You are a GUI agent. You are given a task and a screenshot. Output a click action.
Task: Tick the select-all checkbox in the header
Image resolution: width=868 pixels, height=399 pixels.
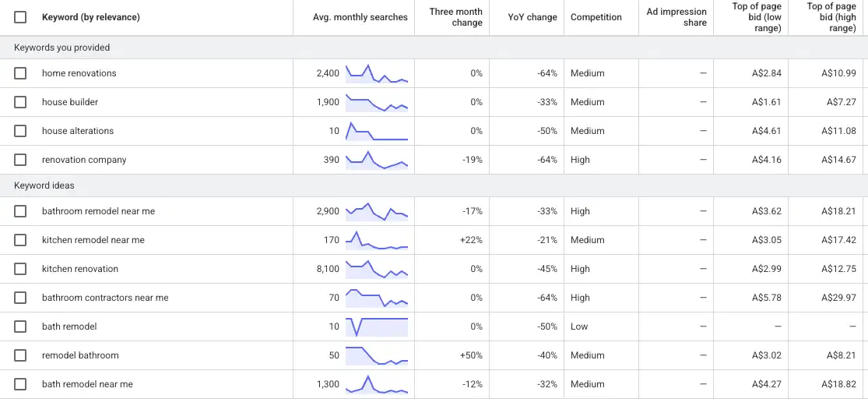pyautogui.click(x=20, y=17)
